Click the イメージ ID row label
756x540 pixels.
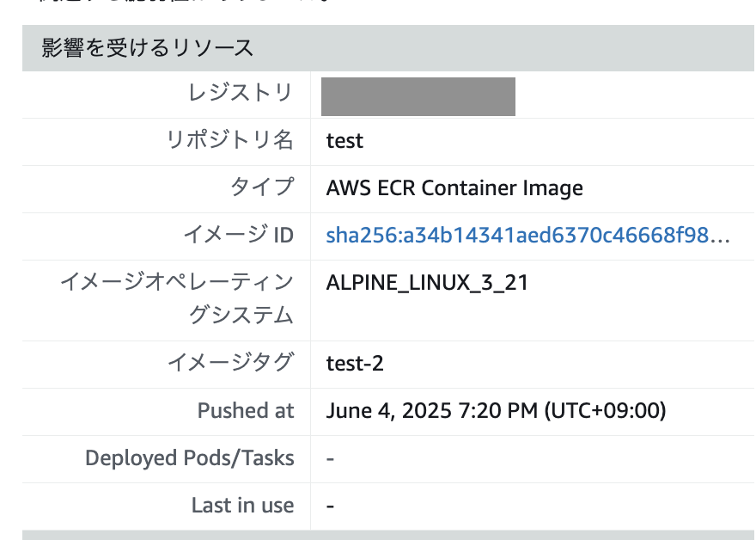(x=239, y=235)
